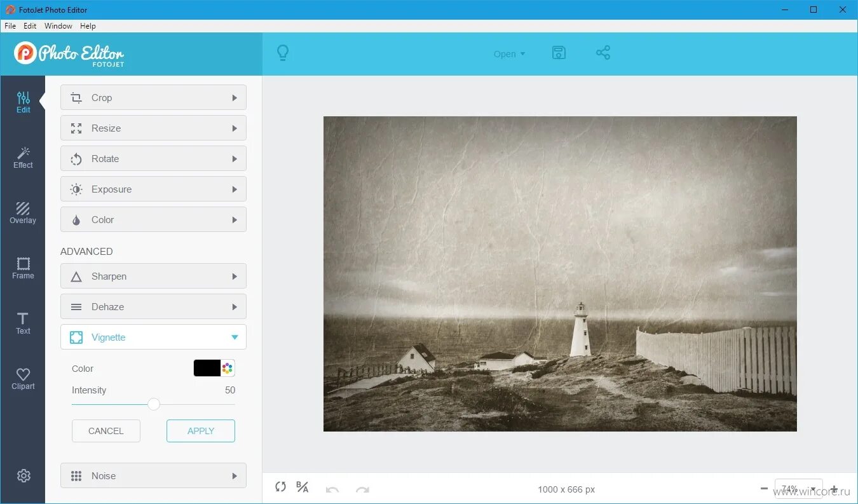Expand the Crop section
The height and width of the screenshot is (504, 858).
click(x=153, y=97)
